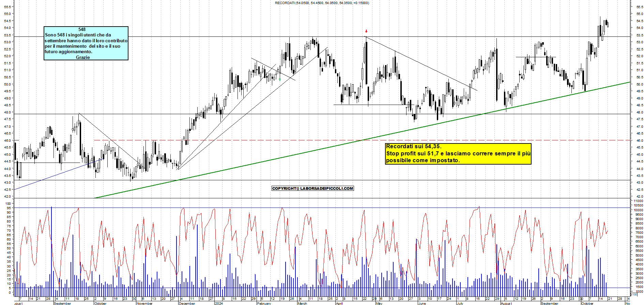
Task: Click the 'April' date axis label
Action: point(339,303)
